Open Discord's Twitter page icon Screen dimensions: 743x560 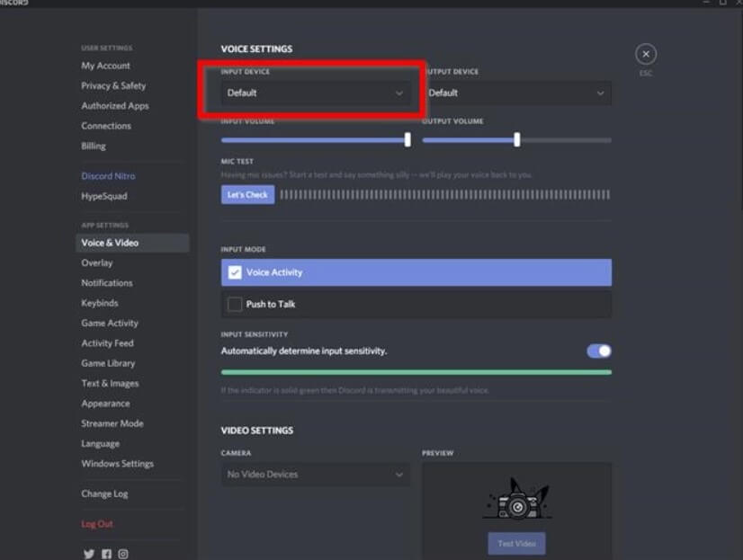coord(89,554)
